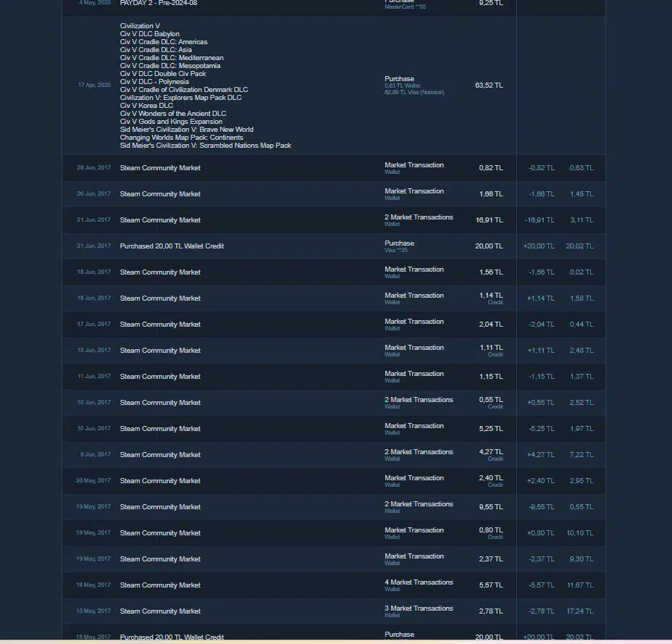Click the "0,63 TL Wallet" payment detail

(402, 85)
